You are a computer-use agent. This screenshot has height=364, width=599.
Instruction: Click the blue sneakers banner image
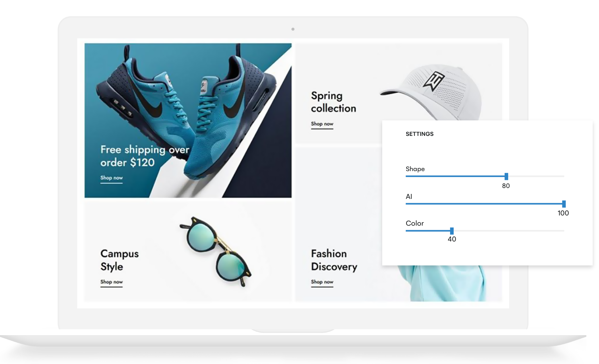point(188,120)
